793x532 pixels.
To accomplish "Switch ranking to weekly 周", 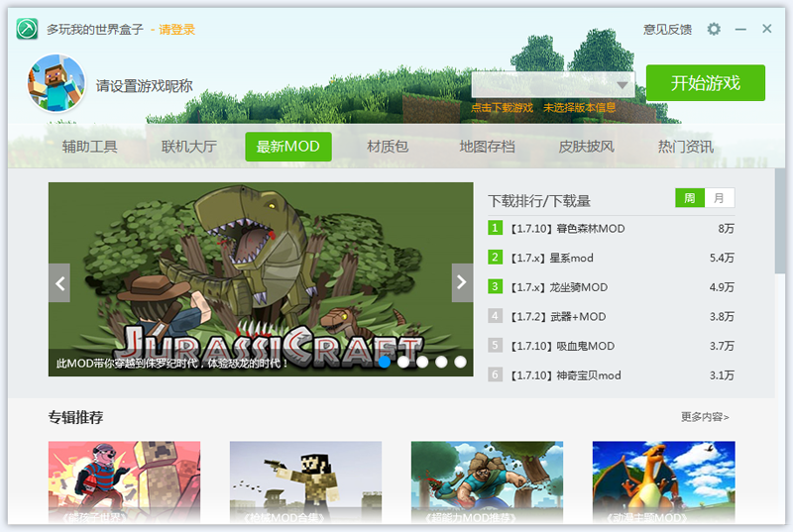I will (x=690, y=198).
